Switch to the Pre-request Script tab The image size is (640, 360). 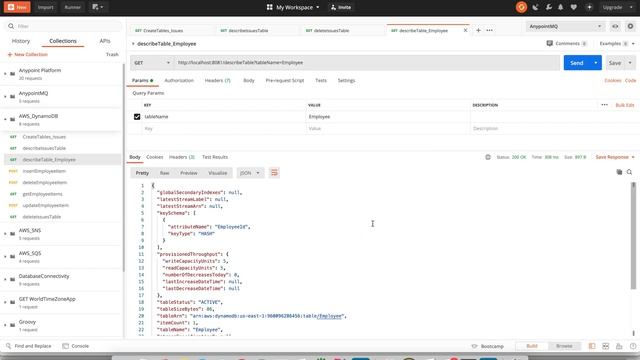pos(285,80)
